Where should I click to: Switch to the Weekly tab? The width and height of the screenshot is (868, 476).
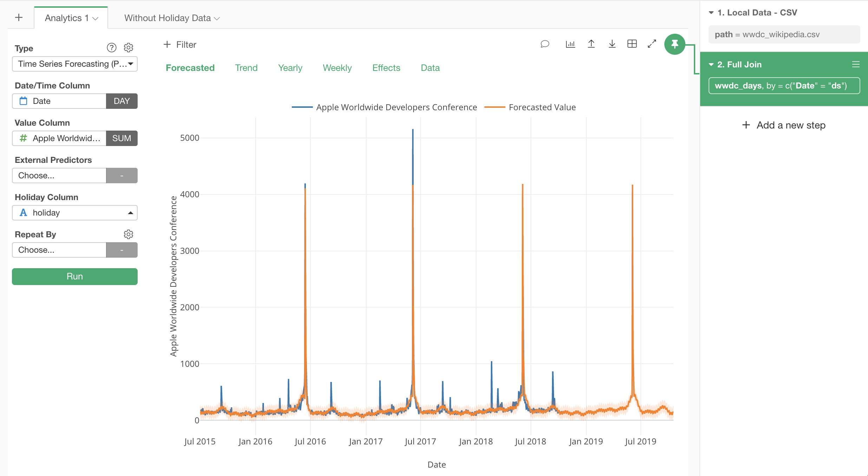point(337,68)
